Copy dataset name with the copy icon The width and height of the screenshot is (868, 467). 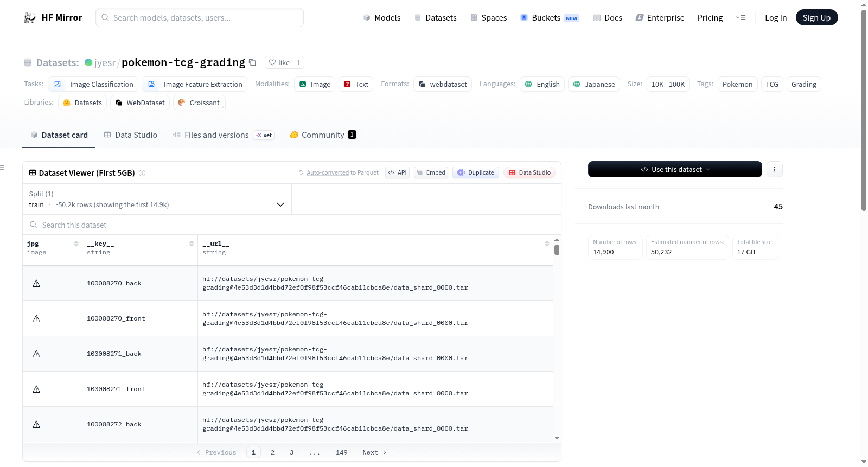coord(252,62)
